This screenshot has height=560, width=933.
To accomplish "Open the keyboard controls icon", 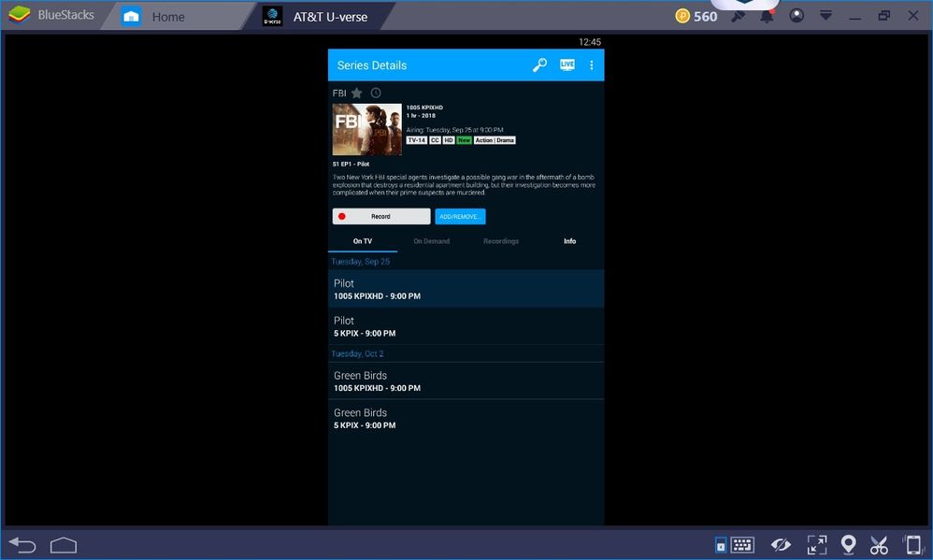I will pos(742,545).
